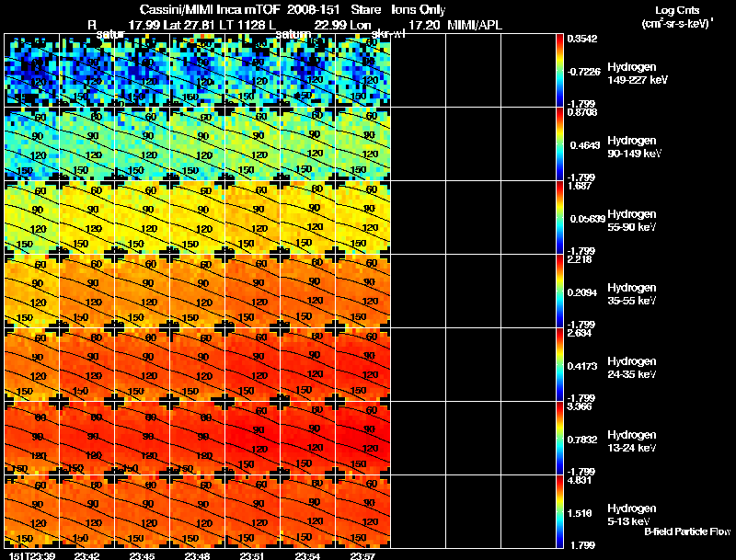Click the Hydrogen 55-90 keV color bar

559,218
